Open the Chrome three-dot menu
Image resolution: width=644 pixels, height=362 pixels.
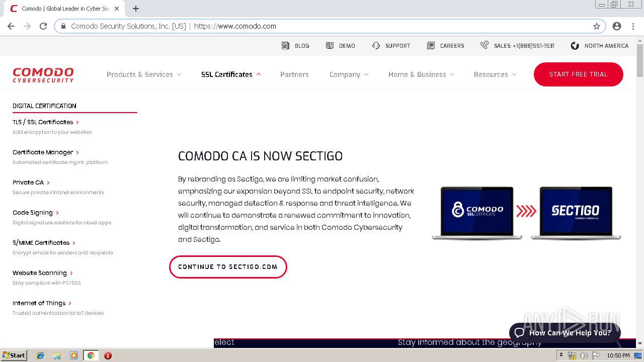(633, 26)
